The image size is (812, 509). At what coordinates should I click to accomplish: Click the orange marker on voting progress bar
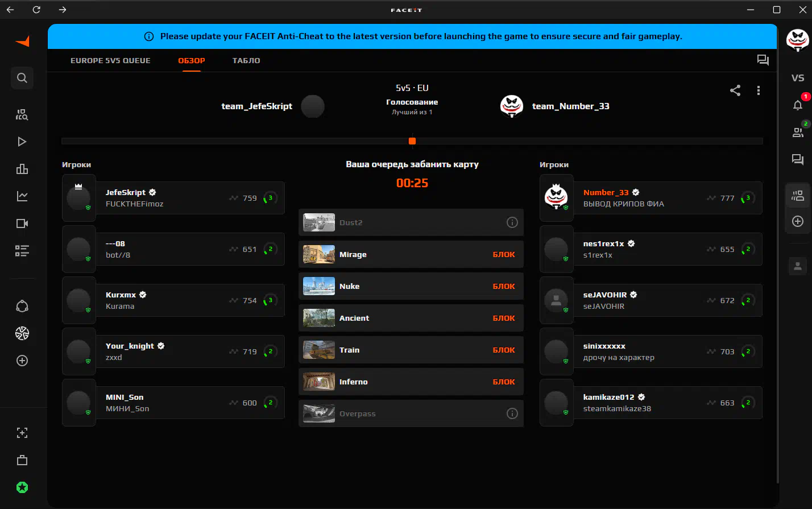click(412, 141)
